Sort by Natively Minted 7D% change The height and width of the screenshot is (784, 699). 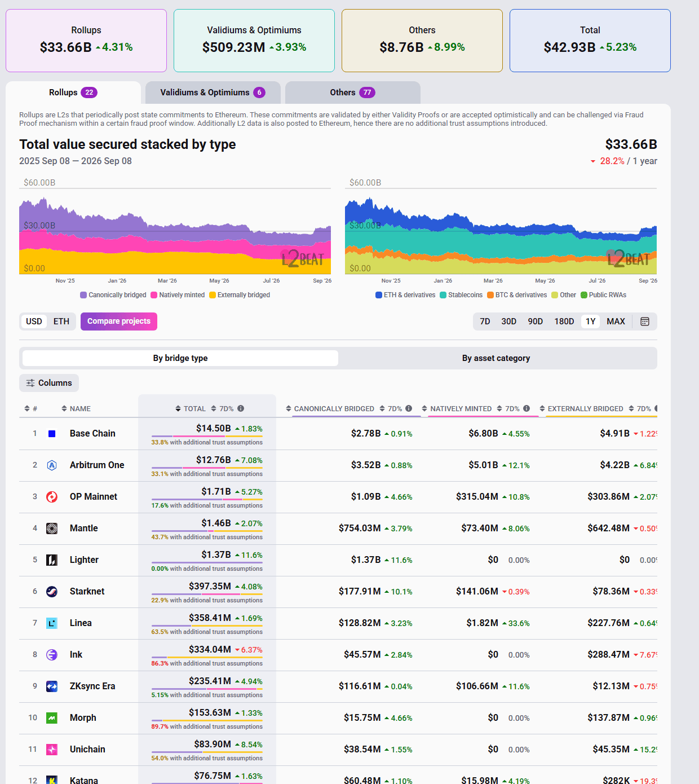(508, 409)
